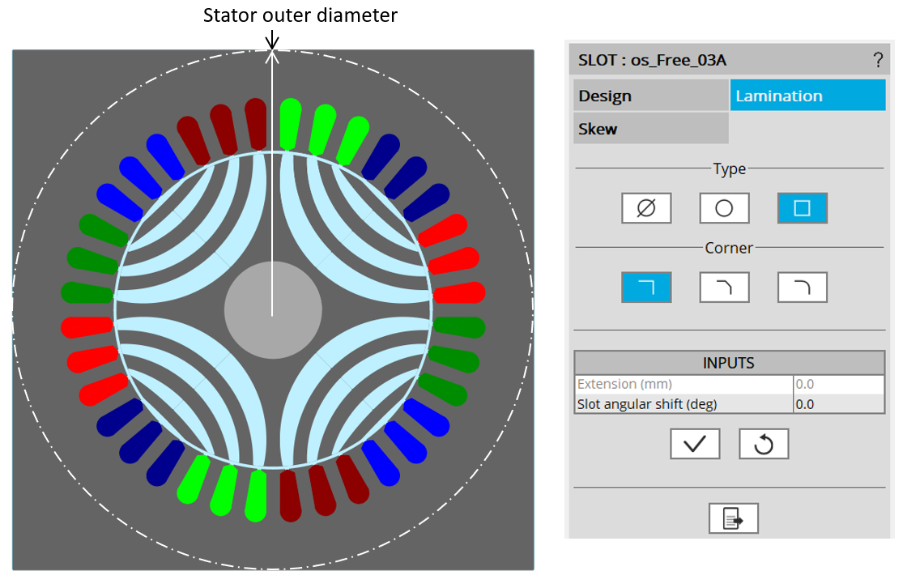Select the square lamination type icon
Screen dimensions: 907x588
[x=802, y=208]
